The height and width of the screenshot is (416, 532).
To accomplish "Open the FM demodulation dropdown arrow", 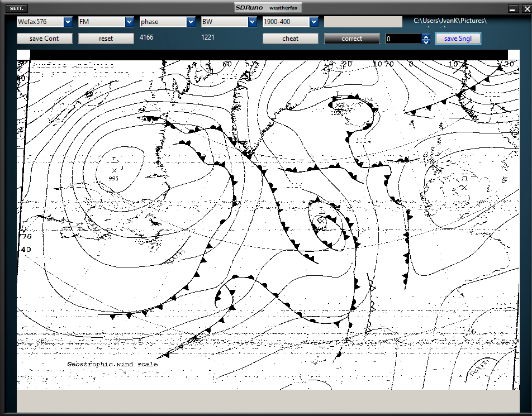I will [x=129, y=22].
